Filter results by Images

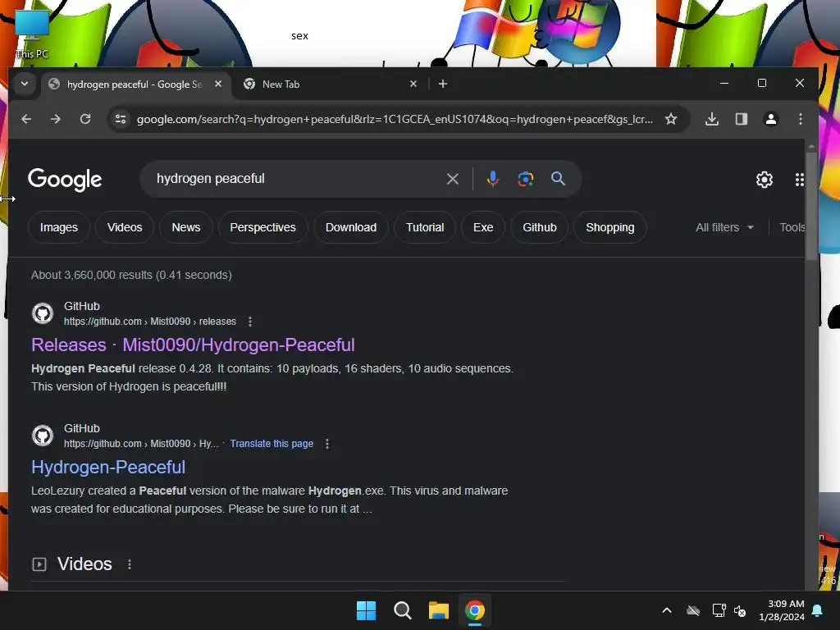tap(59, 228)
